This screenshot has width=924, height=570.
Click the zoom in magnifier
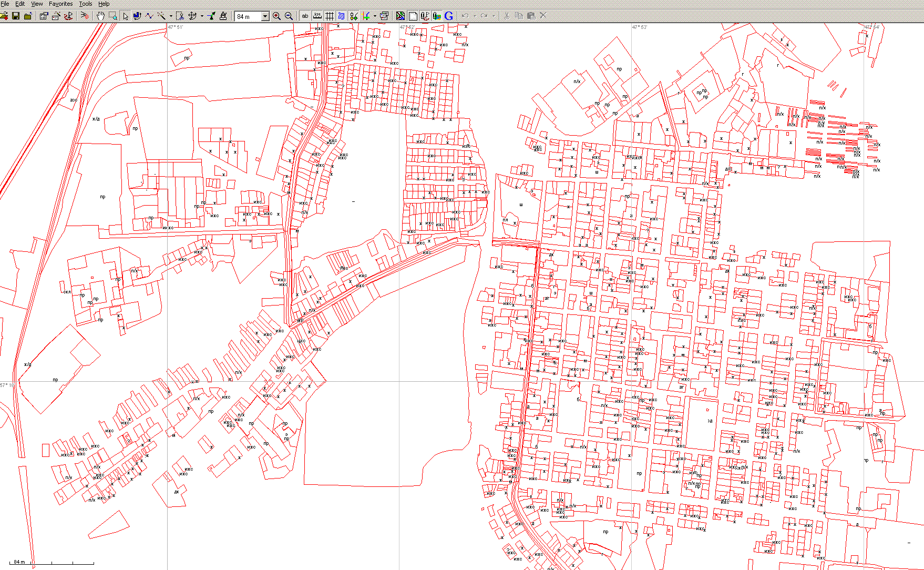tap(276, 16)
